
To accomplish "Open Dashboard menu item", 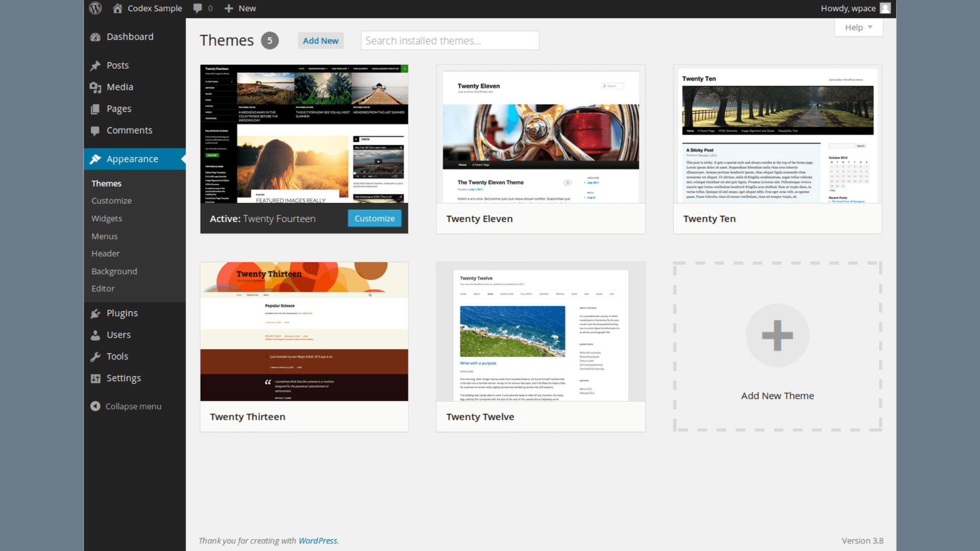I will click(x=130, y=37).
